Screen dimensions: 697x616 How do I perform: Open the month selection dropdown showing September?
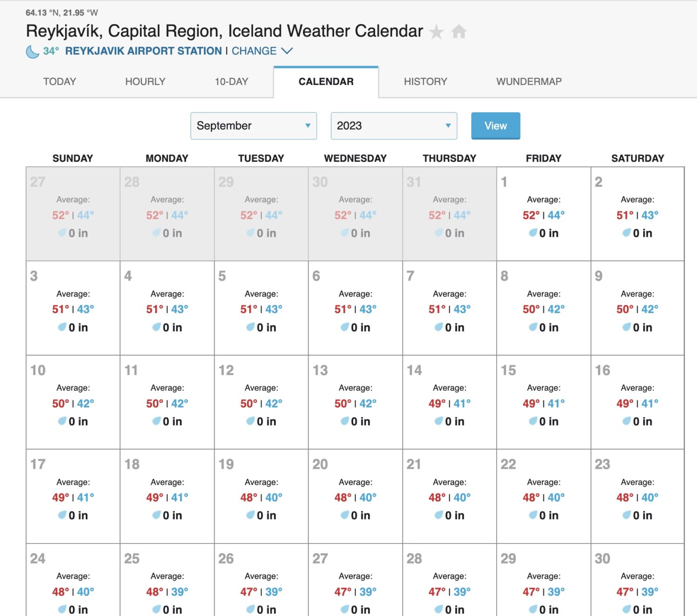click(x=253, y=125)
